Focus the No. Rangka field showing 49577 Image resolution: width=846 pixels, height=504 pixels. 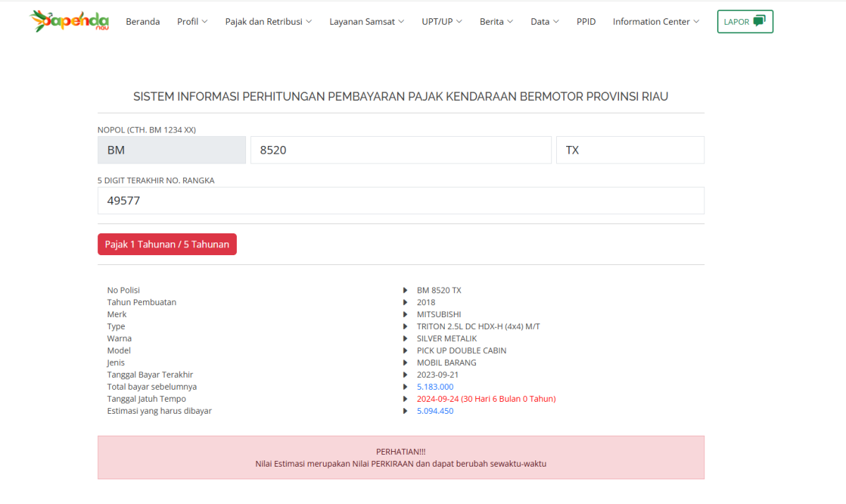coord(400,201)
